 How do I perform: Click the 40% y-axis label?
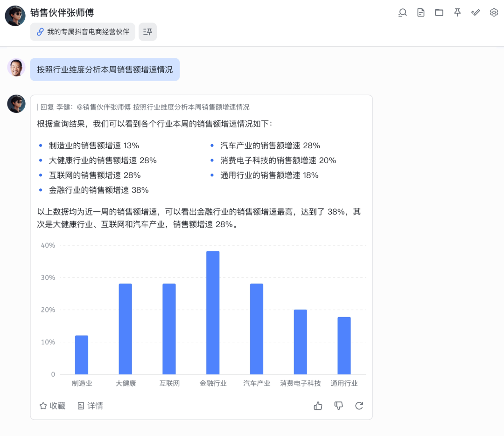[48, 245]
